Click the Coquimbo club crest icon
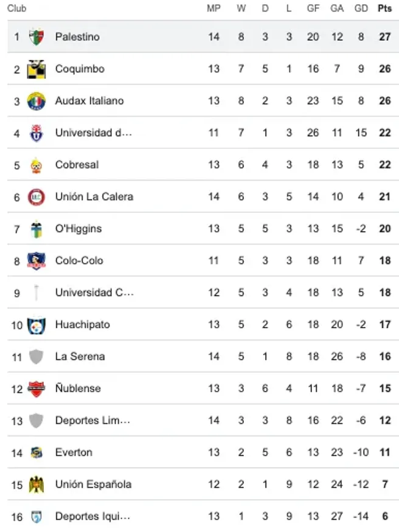This screenshot has width=399, height=532. 36,69
